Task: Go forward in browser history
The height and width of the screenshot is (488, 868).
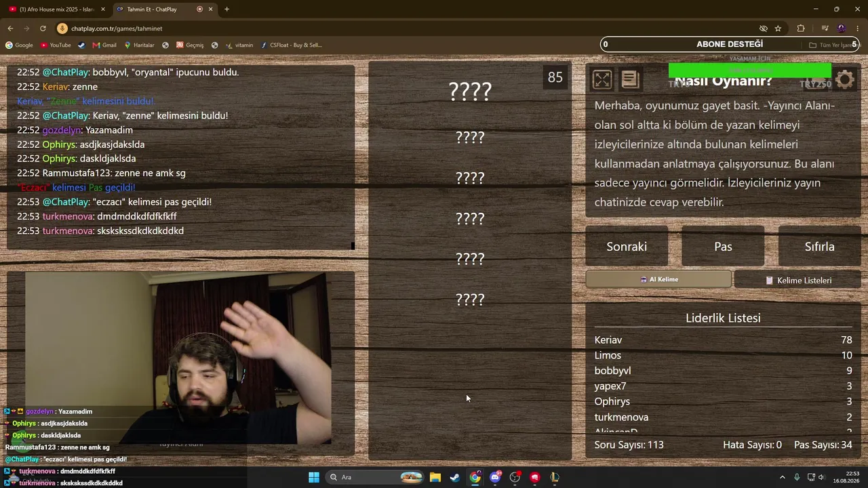Action: (26, 28)
